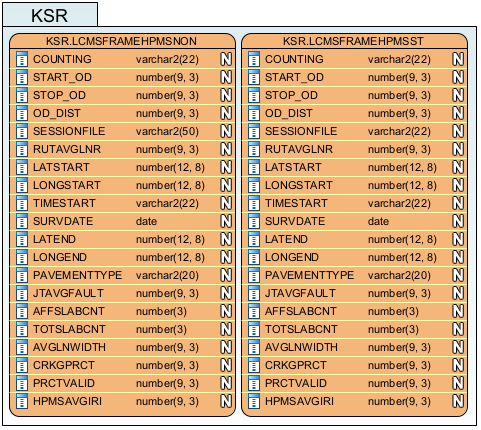Select the KSR.LCMSFRAMEHPMSST table header

(x=354, y=41)
